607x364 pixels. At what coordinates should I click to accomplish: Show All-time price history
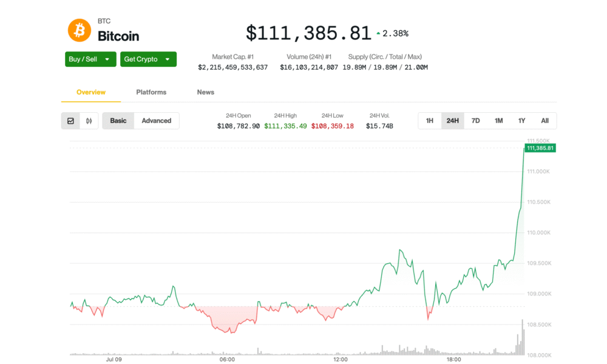tap(545, 121)
